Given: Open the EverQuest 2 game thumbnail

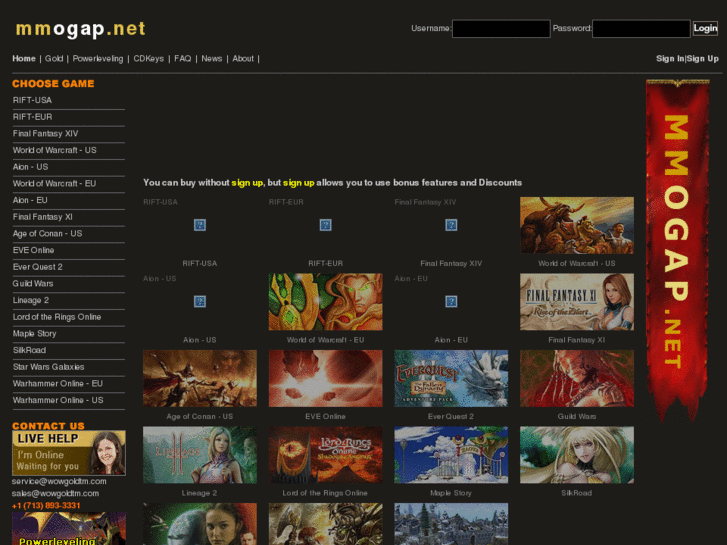Looking at the screenshot, I should [451, 378].
